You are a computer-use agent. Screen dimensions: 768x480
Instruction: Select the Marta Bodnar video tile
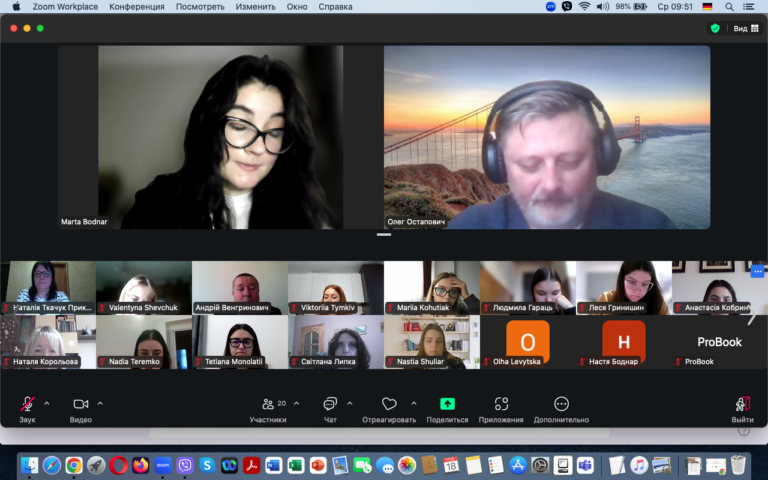tap(201, 137)
